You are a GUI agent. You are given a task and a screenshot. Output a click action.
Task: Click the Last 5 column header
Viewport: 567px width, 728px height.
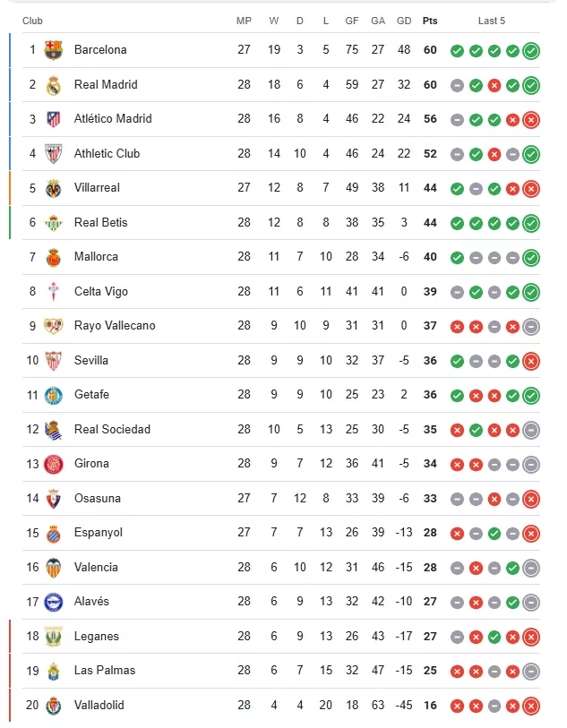(491, 21)
